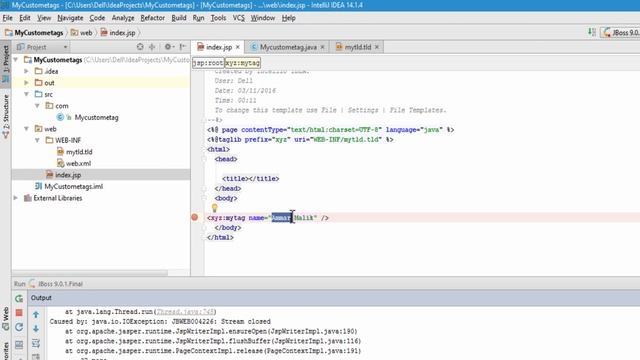Image resolution: width=640 pixels, height=360 pixels.
Task: Click the layout icon below refresh
Action: click(x=19, y=344)
